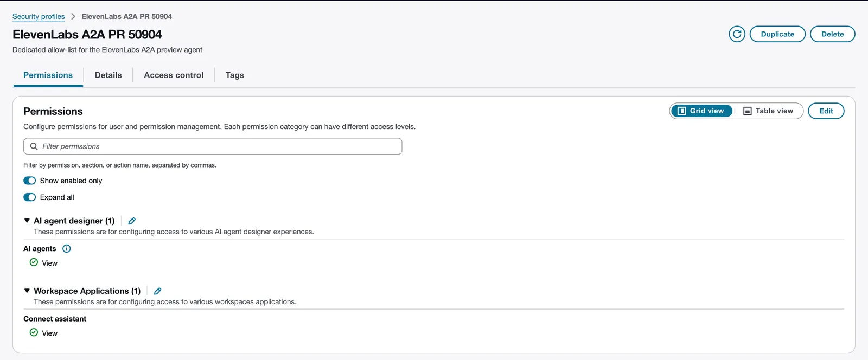The width and height of the screenshot is (868, 360).
Task: Toggle Expand all switch
Action: [30, 197]
